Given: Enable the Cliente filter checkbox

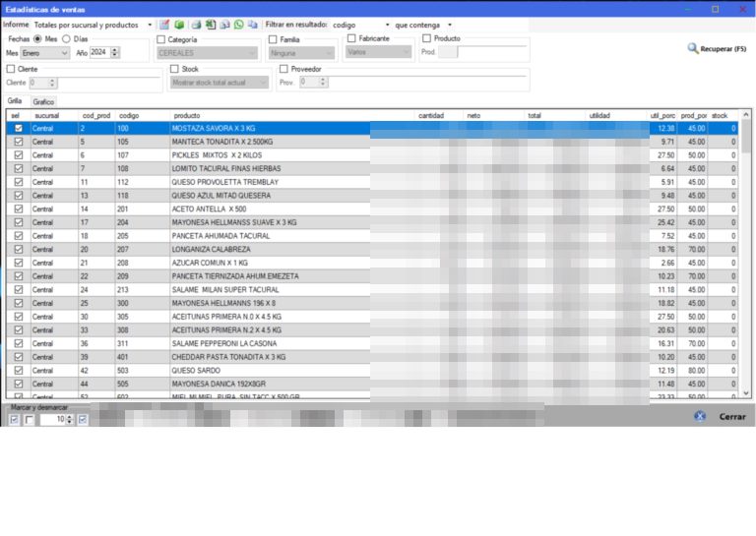Looking at the screenshot, I should pyautogui.click(x=11, y=69).
